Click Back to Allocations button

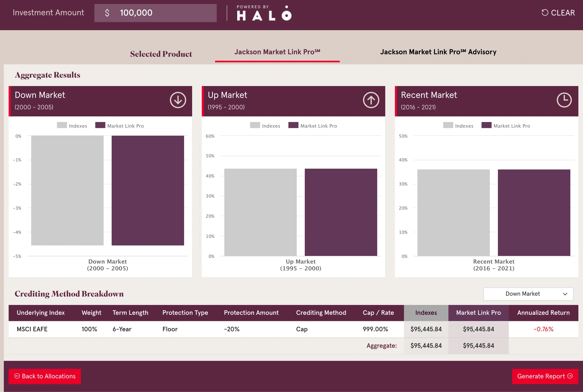point(45,376)
